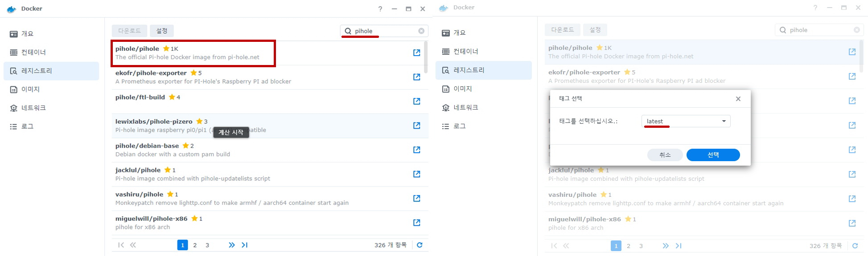868x256 pixels.
Task: Select page 1 in left window
Action: click(182, 245)
